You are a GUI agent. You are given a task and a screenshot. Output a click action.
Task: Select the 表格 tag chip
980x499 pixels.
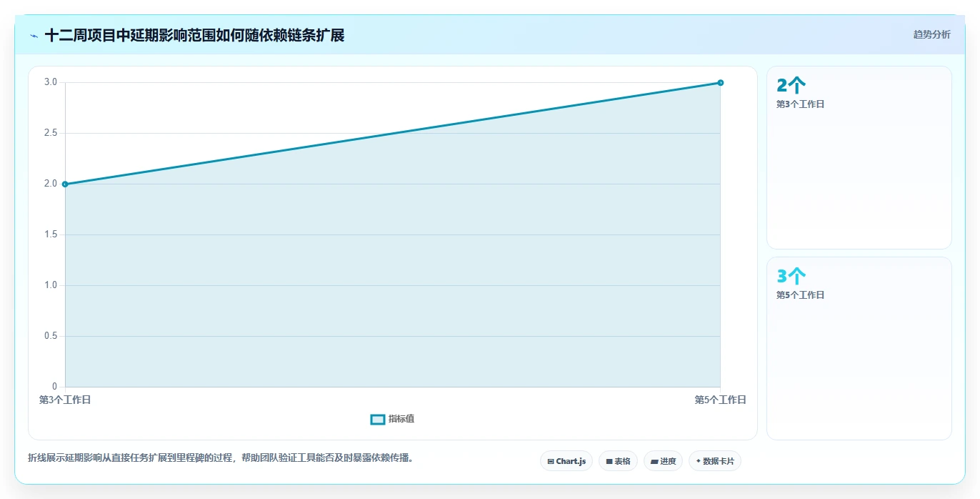[618, 461]
